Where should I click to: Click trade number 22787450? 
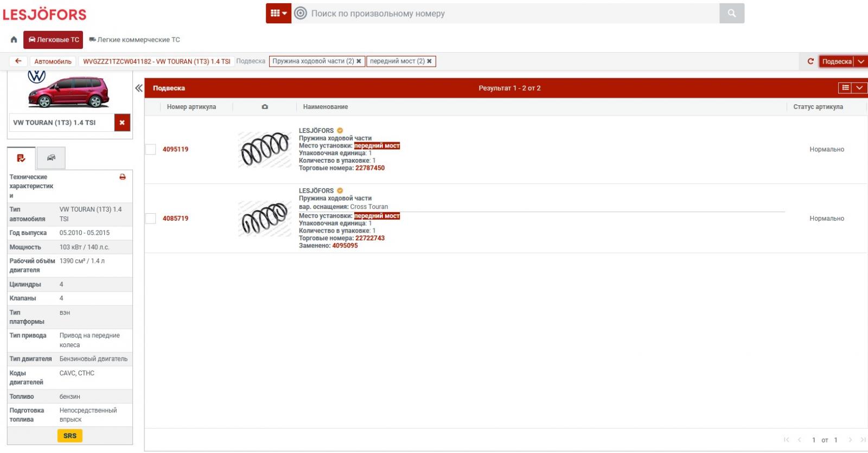[370, 168]
